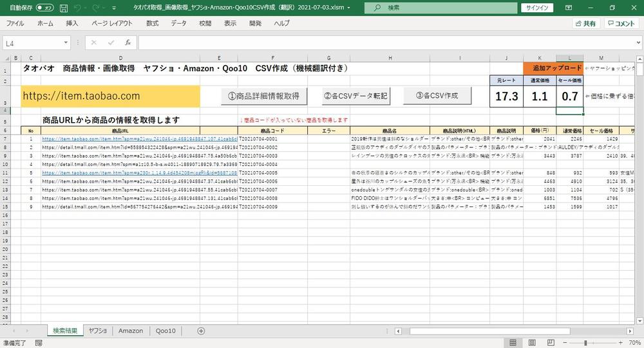The image size is (644, 348).
Task: Open the ヘルプ ribbon tab
Action: 282,23
